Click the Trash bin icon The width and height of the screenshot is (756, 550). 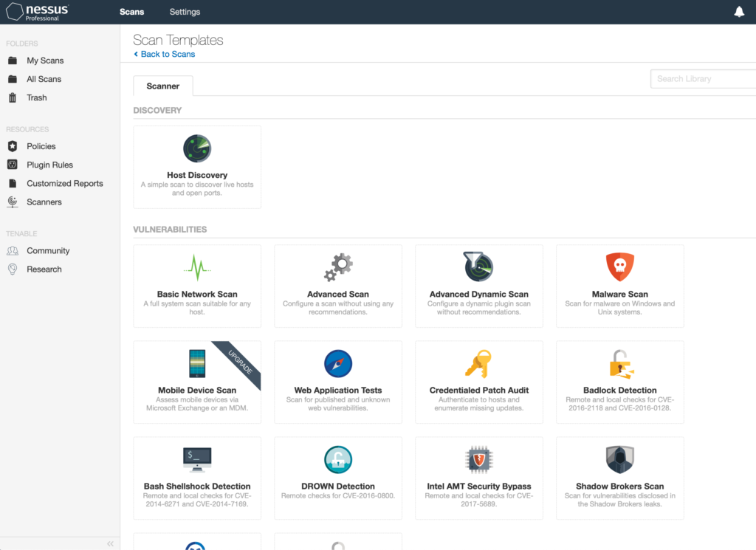coord(13,98)
